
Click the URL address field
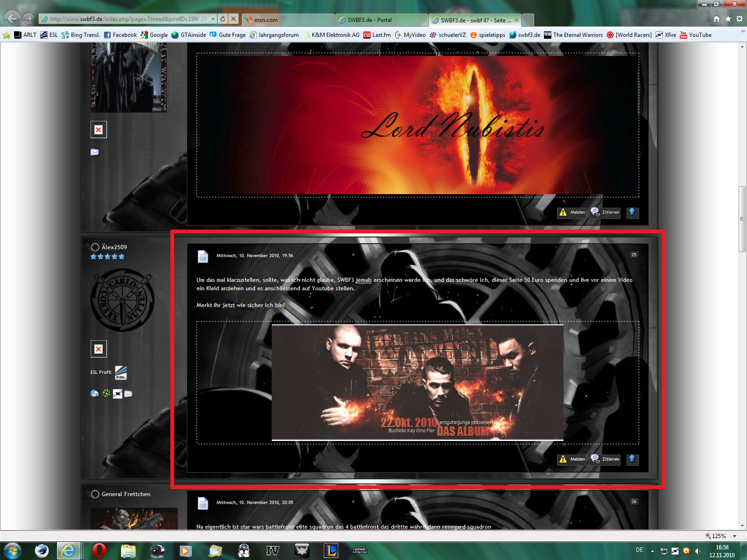click(124, 19)
